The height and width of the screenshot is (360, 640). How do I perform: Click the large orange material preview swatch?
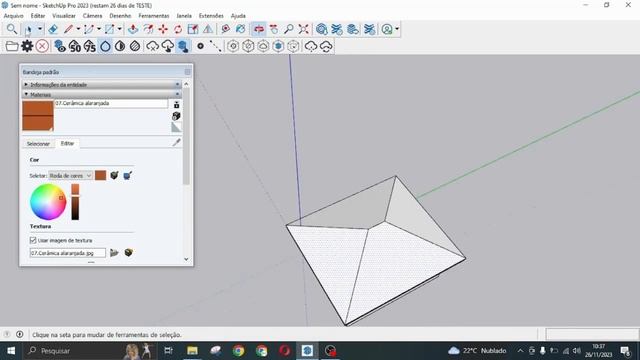pyautogui.click(x=38, y=116)
